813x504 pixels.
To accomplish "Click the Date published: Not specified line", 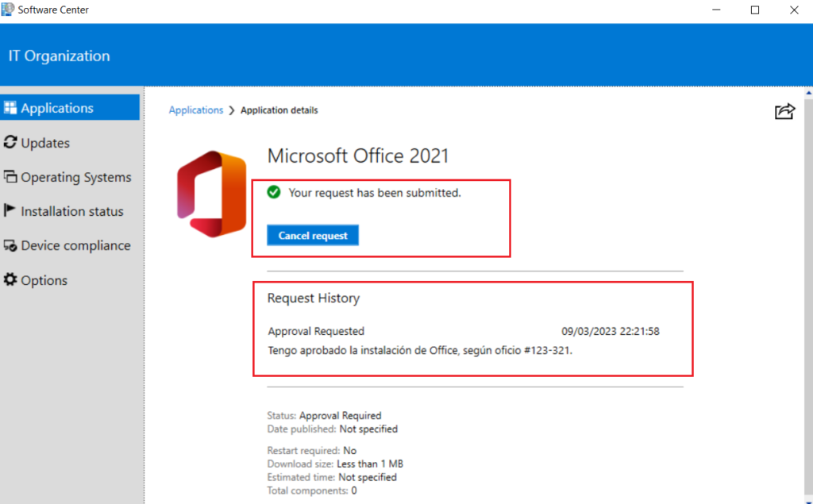I will point(333,429).
